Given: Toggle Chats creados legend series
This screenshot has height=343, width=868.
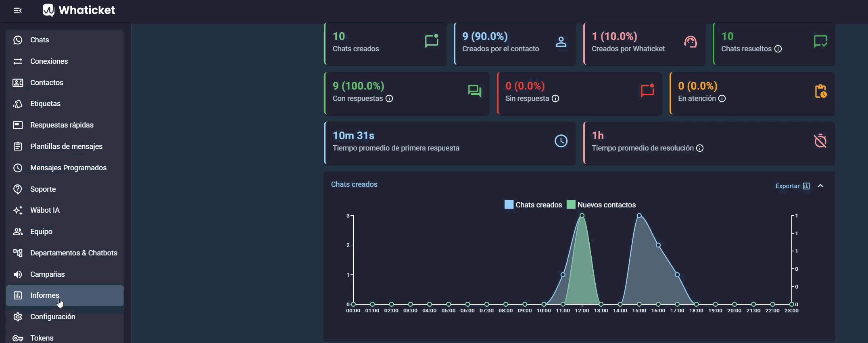Looking at the screenshot, I should 533,205.
